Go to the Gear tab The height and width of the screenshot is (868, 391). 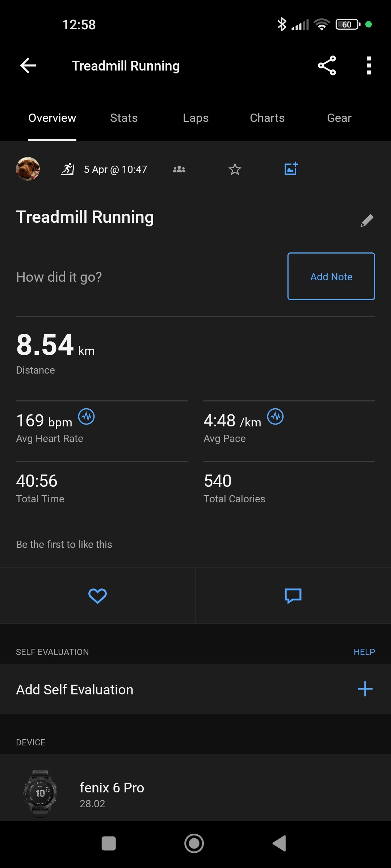[x=339, y=118]
